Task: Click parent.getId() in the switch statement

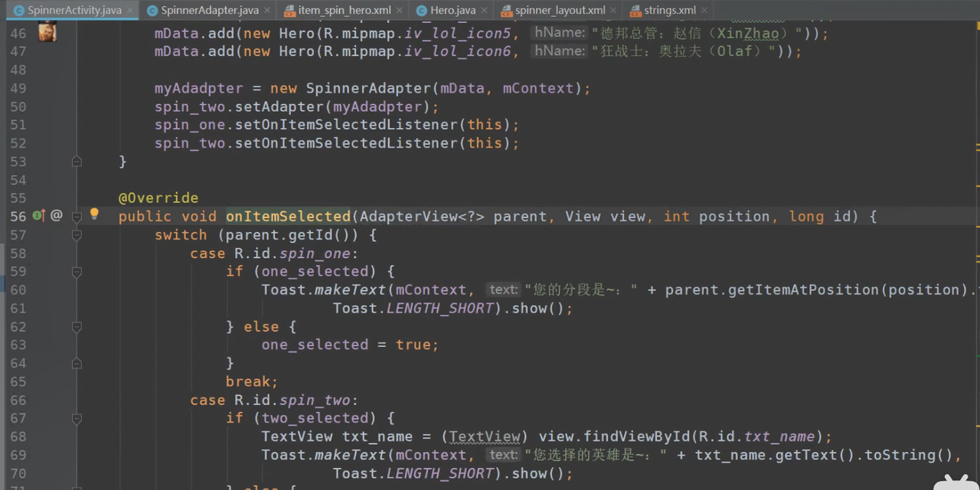Action: 292,235
